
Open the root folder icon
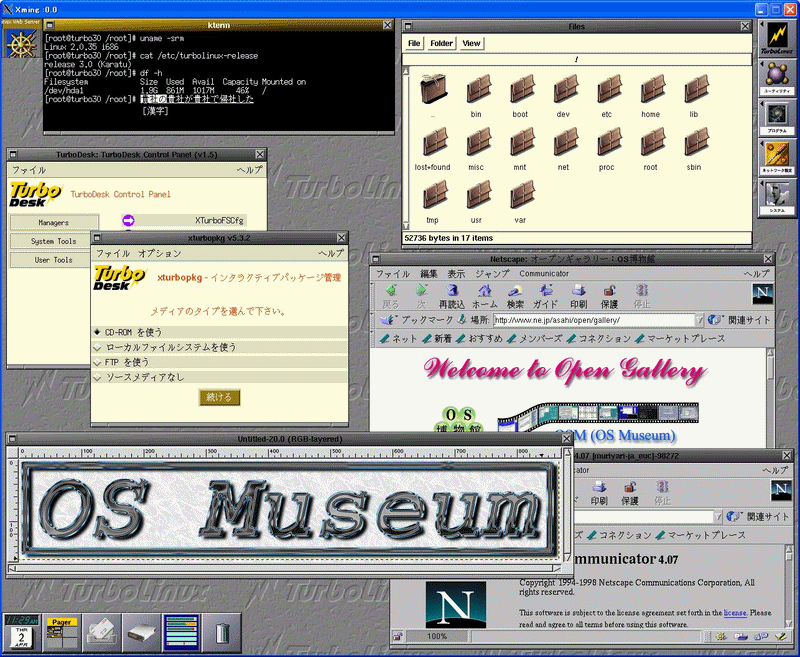point(652,142)
